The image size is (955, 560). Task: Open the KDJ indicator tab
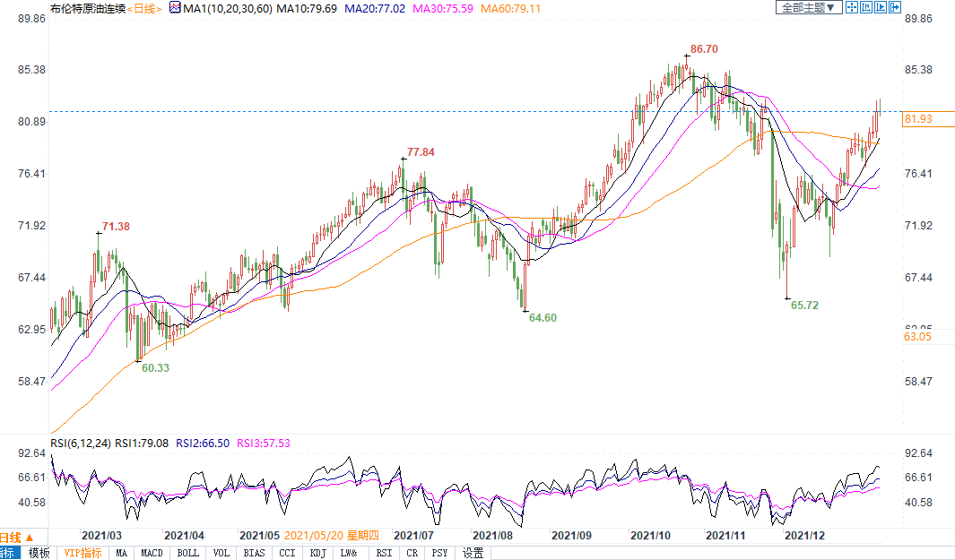tap(318, 553)
